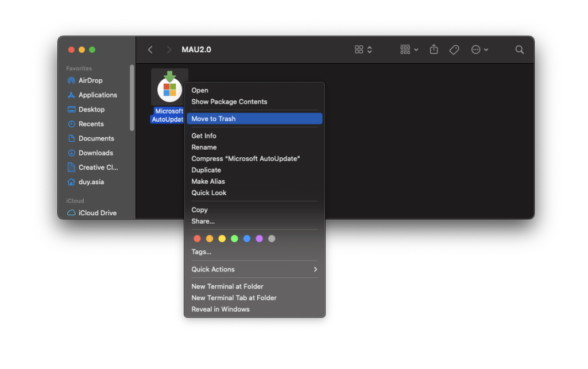Image resolution: width=588 pixels, height=369 pixels.
Task: Select the iCloud Drive cloud icon
Action: point(71,213)
